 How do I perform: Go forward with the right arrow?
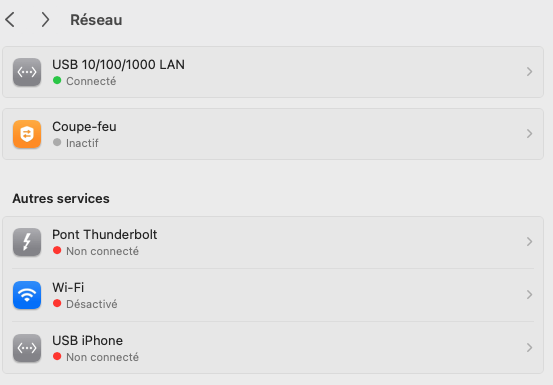click(45, 19)
